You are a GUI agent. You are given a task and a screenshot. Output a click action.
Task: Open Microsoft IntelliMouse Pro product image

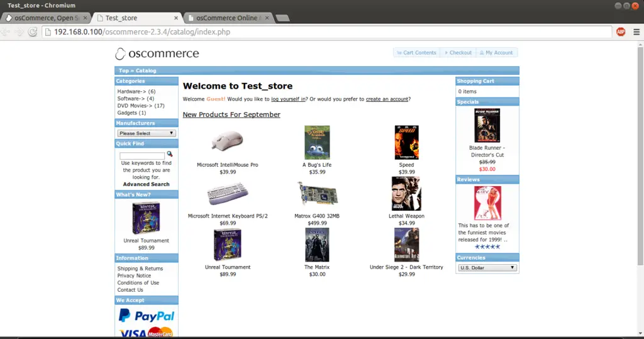pyautogui.click(x=227, y=141)
